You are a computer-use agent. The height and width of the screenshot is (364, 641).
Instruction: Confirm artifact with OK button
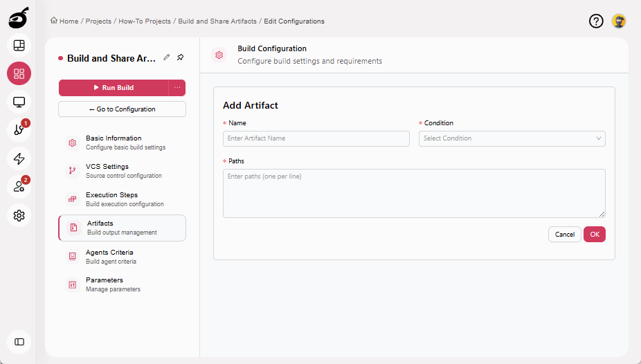click(595, 234)
